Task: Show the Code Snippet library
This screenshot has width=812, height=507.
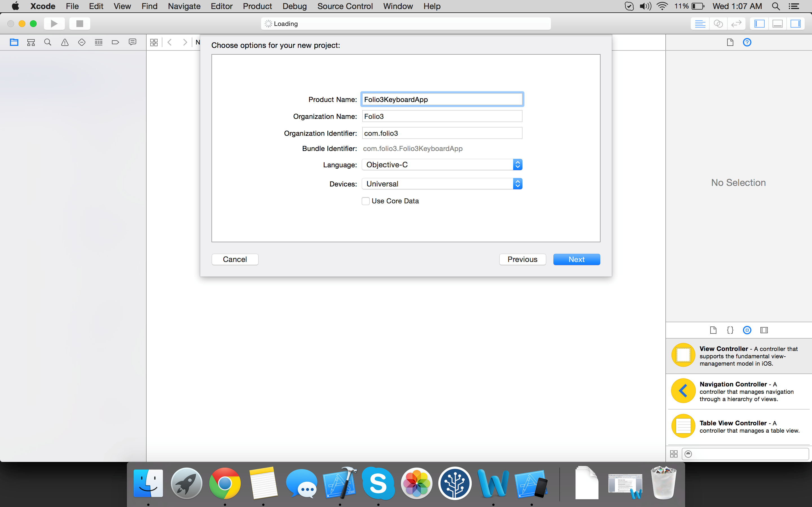Action: [730, 330]
